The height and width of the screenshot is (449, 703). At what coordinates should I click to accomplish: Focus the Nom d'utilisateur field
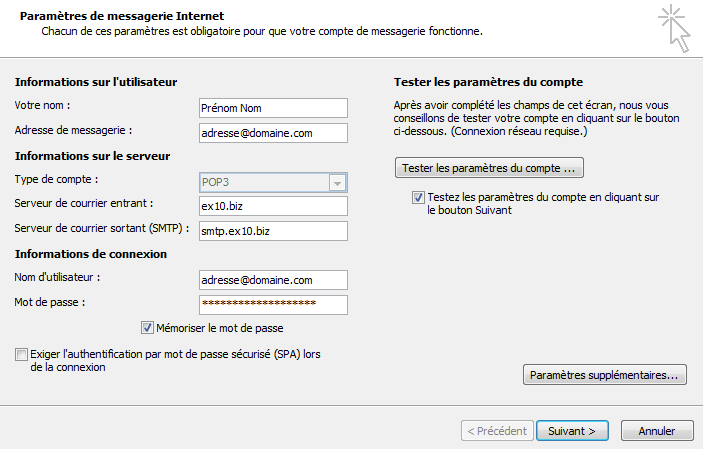point(273,280)
